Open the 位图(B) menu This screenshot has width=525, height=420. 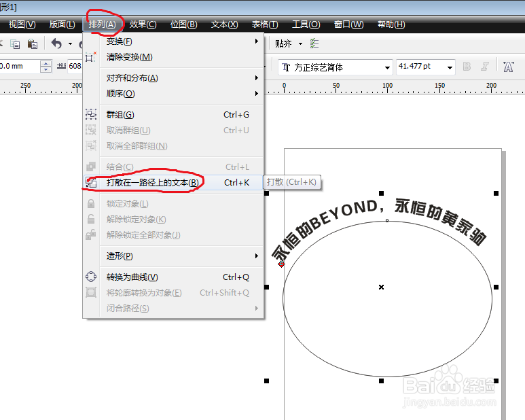pos(184,24)
